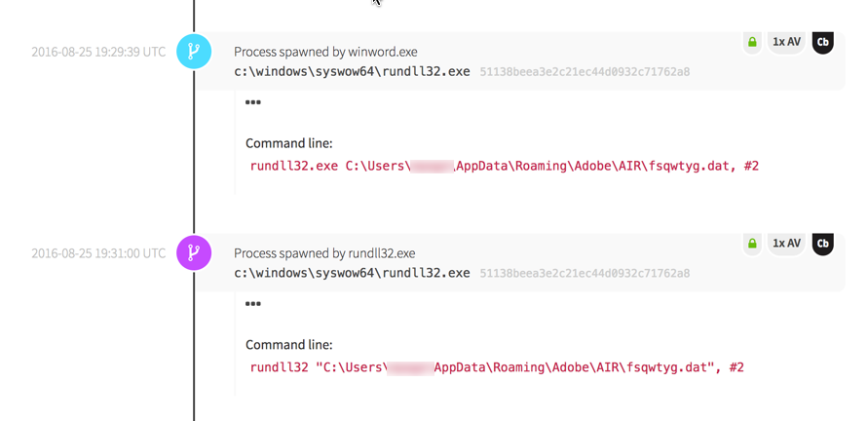Image resolution: width=868 pixels, height=421 pixels.
Task: Click the quoted rundll32 command line text
Action: pos(497,367)
